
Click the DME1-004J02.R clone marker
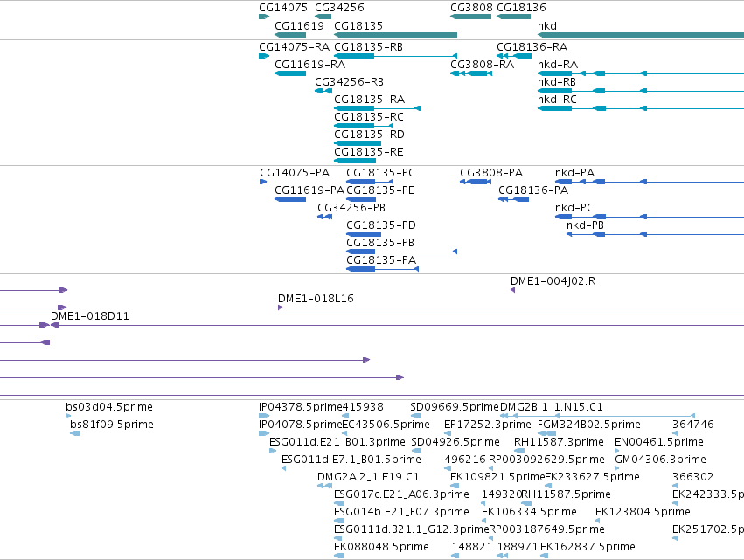point(513,290)
